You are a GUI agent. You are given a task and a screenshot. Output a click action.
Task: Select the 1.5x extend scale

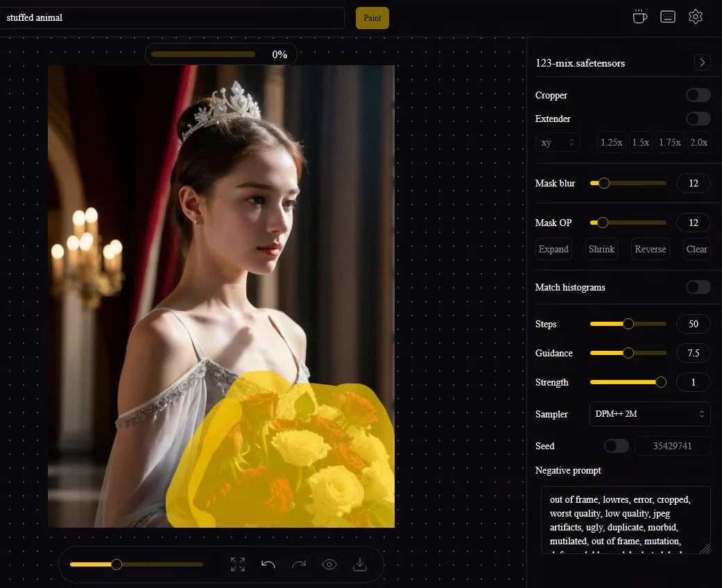(640, 142)
